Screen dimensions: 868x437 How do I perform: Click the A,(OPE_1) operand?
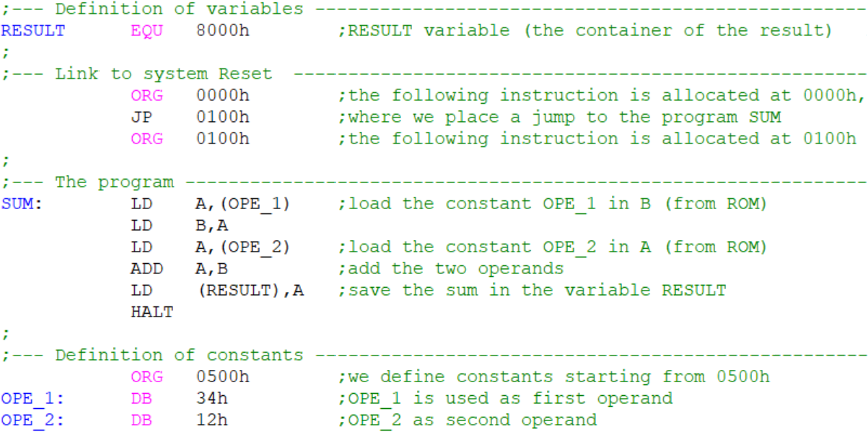239,204
